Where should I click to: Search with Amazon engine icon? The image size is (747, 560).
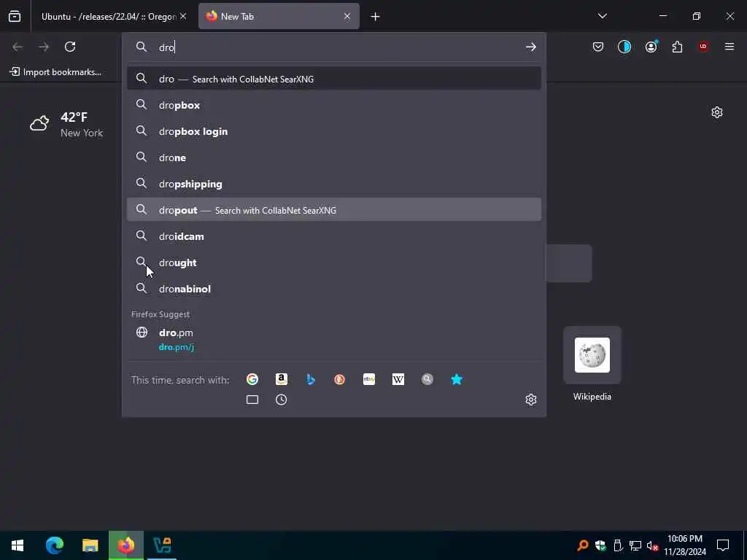(281, 379)
